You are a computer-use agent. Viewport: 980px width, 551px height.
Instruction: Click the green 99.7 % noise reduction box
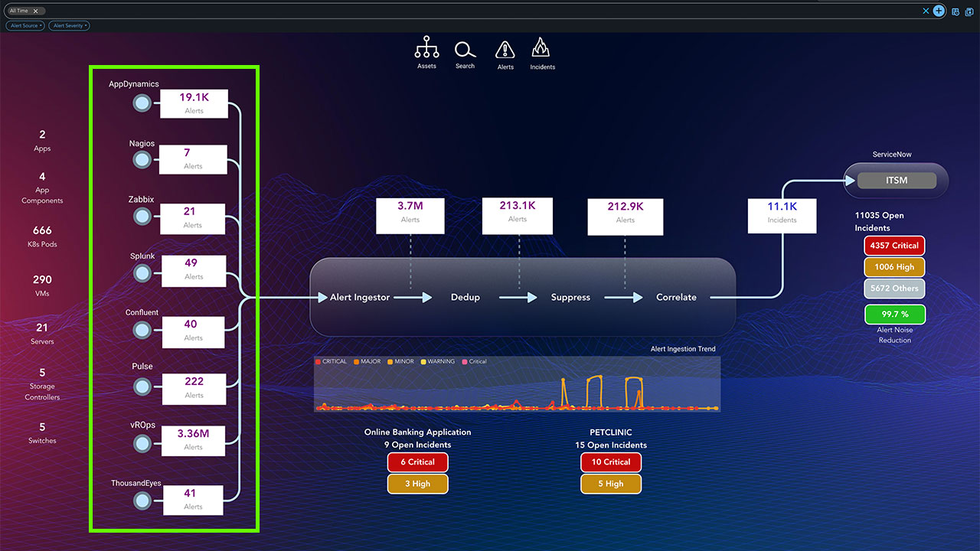coord(894,314)
